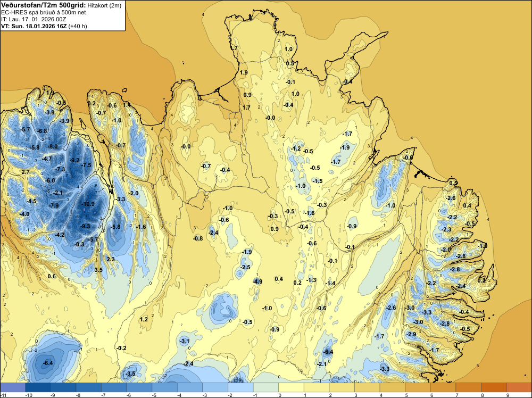Select the '-8.0' temperature reading
Screen dimensions: 532x398
[x=53, y=146]
